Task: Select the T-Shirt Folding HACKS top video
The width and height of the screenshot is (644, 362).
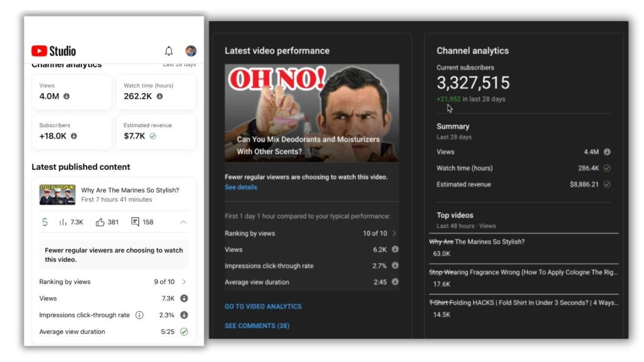Action: point(523,303)
